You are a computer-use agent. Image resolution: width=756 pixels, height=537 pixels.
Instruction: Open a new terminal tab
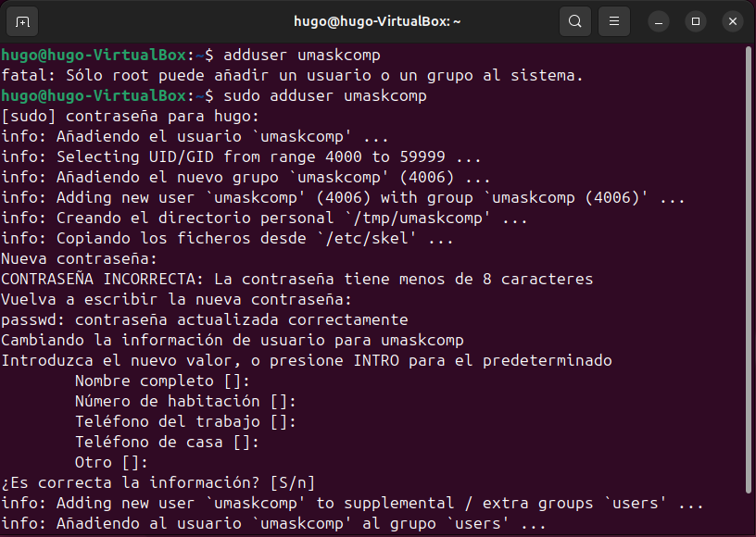(22, 19)
